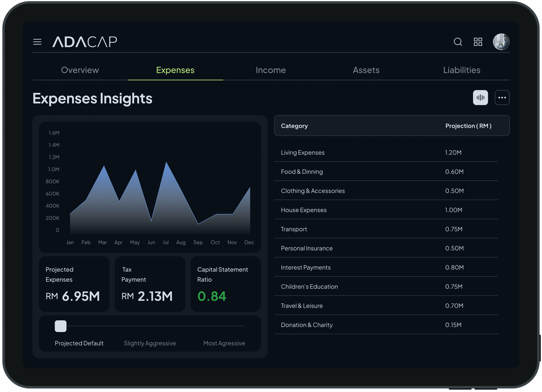
Task: Click the search magnifier icon
Action: [458, 42]
